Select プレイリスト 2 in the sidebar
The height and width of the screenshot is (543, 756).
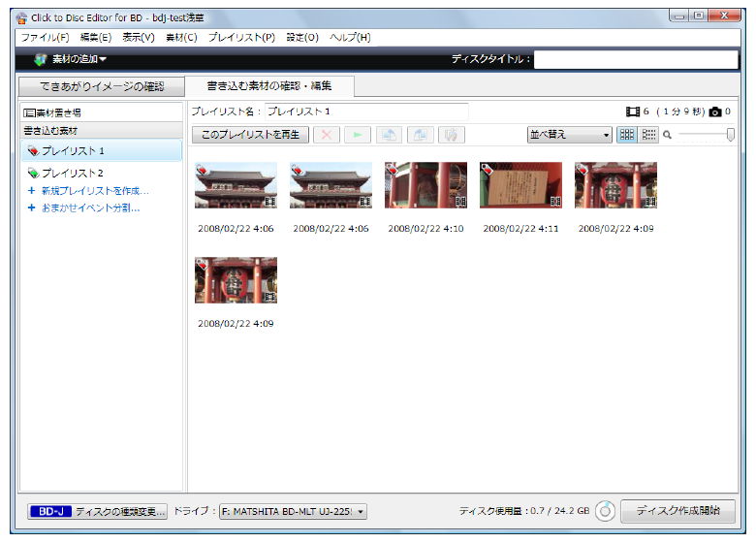[101, 173]
